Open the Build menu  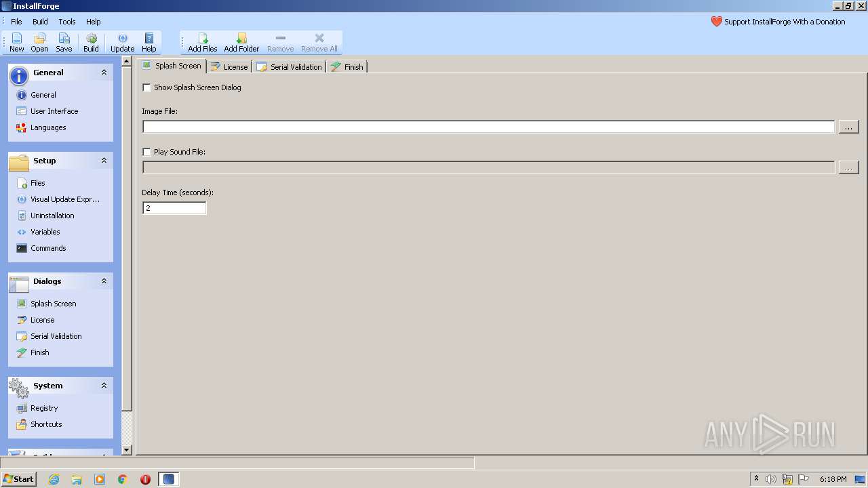[40, 22]
